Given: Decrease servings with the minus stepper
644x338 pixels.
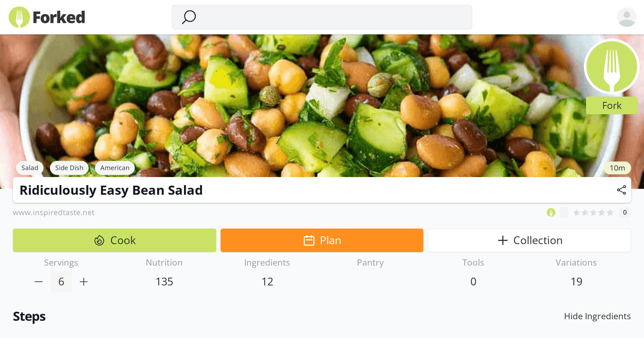Looking at the screenshot, I should click(x=38, y=281).
